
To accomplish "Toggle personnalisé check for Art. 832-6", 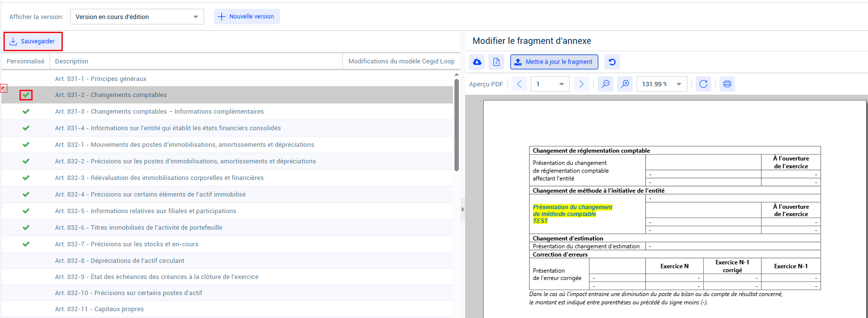I will 26,228.
